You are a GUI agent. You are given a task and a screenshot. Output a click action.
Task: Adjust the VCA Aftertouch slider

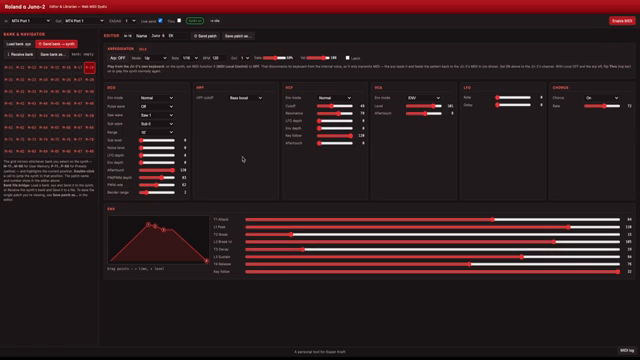coord(424,113)
